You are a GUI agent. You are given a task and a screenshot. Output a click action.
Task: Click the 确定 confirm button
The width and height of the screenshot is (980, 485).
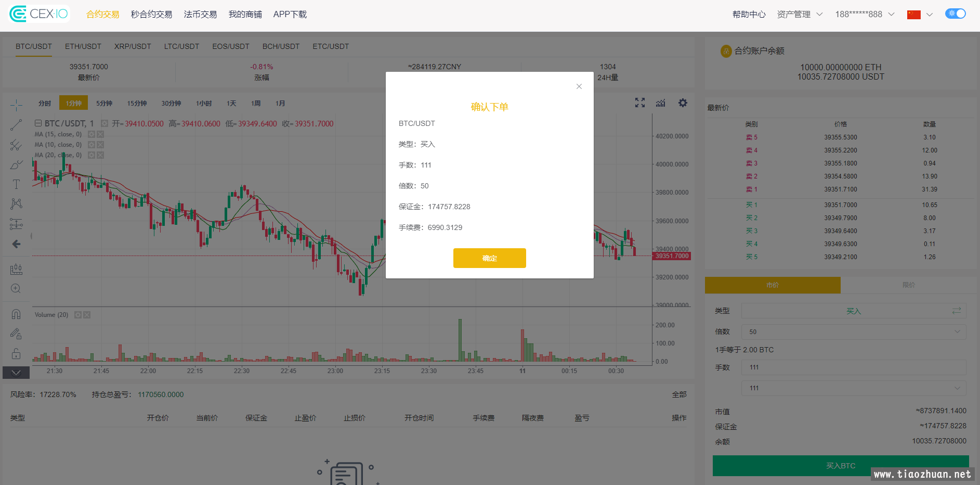(489, 258)
